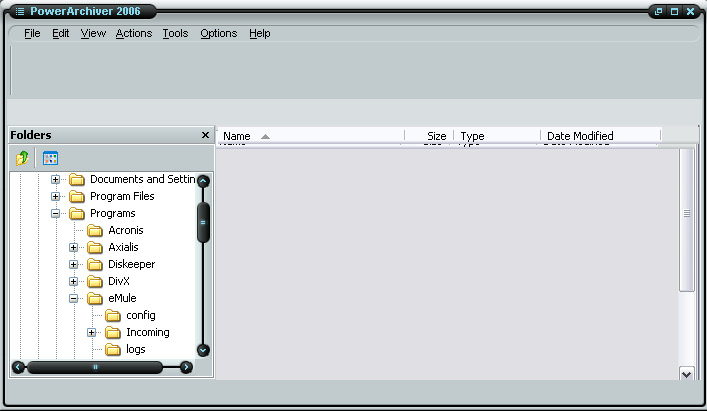Click folder tree scroll left arrow
The width and height of the screenshot is (707, 411).
(18, 367)
